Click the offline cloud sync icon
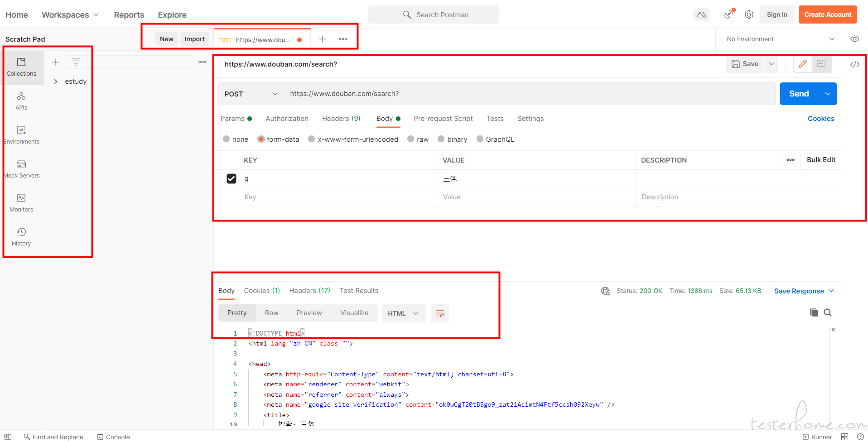868x442 pixels. coord(701,14)
